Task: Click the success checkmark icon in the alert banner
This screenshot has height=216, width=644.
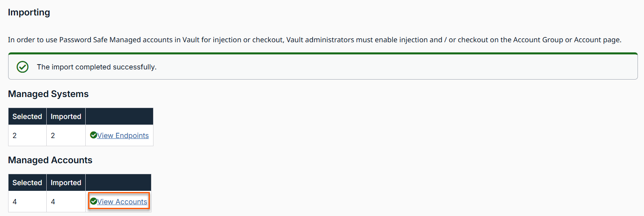Action: pos(23,67)
